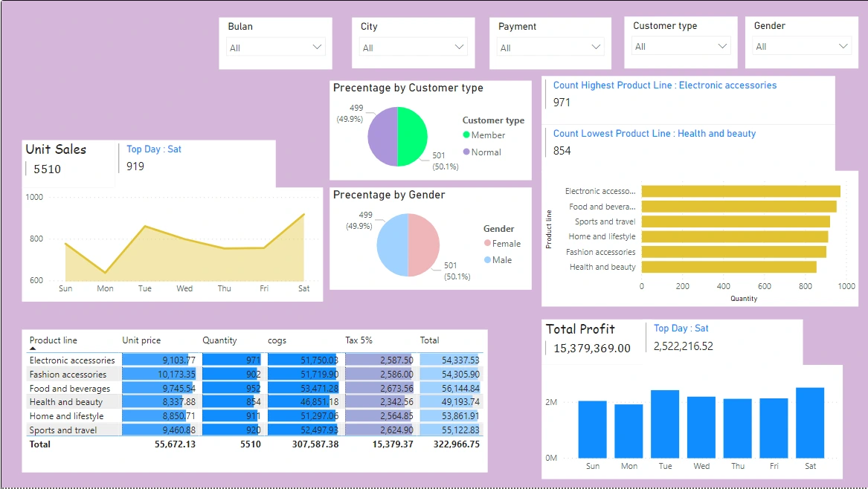Select the pink Female pie slice
The height and width of the screenshot is (489, 868).
tap(423, 245)
